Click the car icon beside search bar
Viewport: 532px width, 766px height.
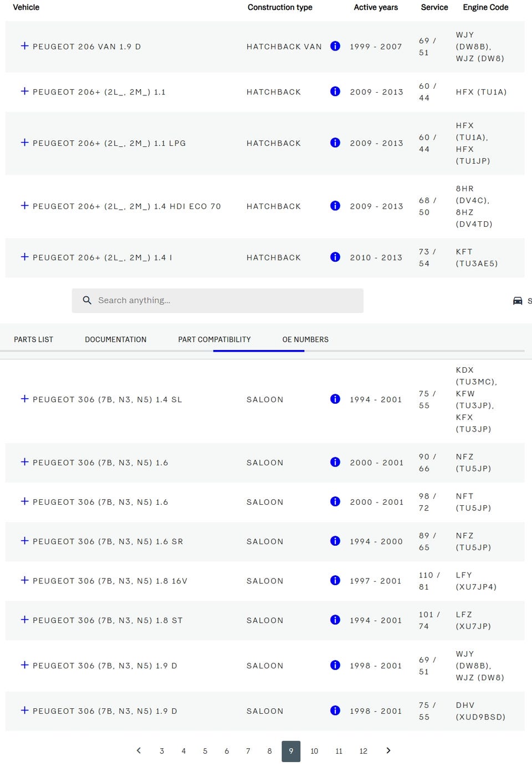click(518, 301)
